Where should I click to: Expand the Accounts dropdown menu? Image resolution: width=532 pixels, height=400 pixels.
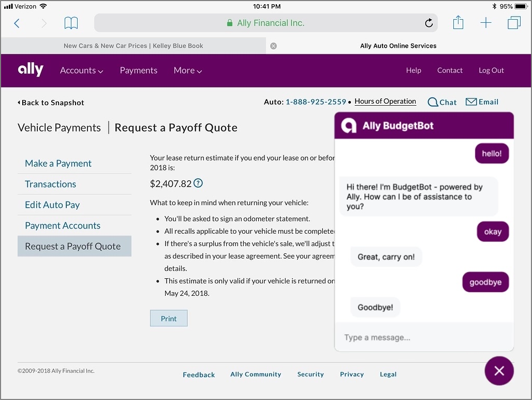pyautogui.click(x=82, y=70)
